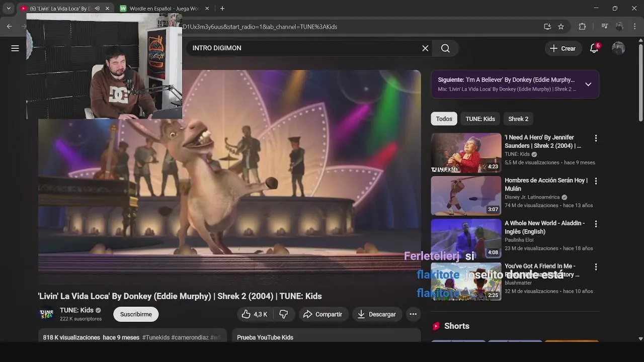Open the YouTube guide hamburger menu
Screen dimensions: 644x362
[15, 48]
